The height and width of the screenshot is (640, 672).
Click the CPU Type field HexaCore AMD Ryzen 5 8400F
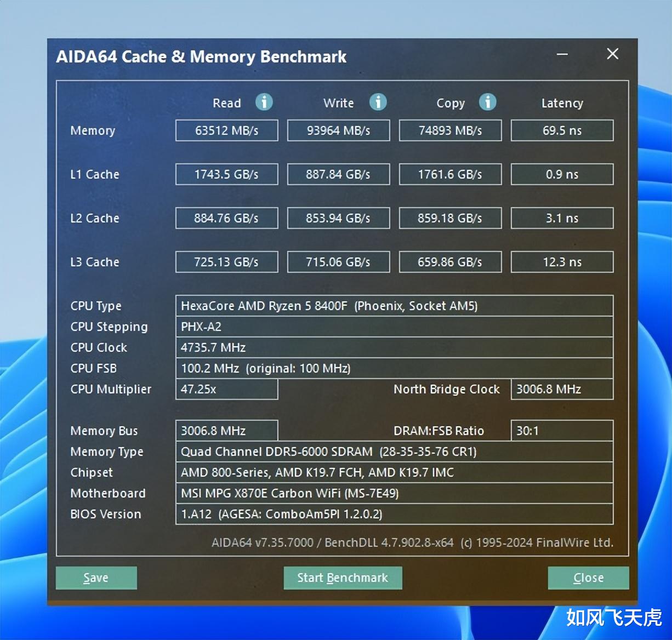[395, 306]
